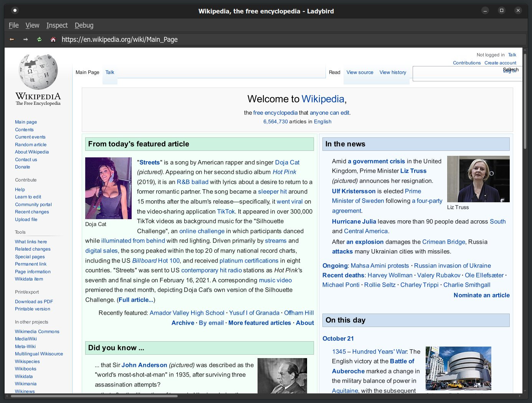Open the English language link
532x403 pixels.
[x=322, y=121]
